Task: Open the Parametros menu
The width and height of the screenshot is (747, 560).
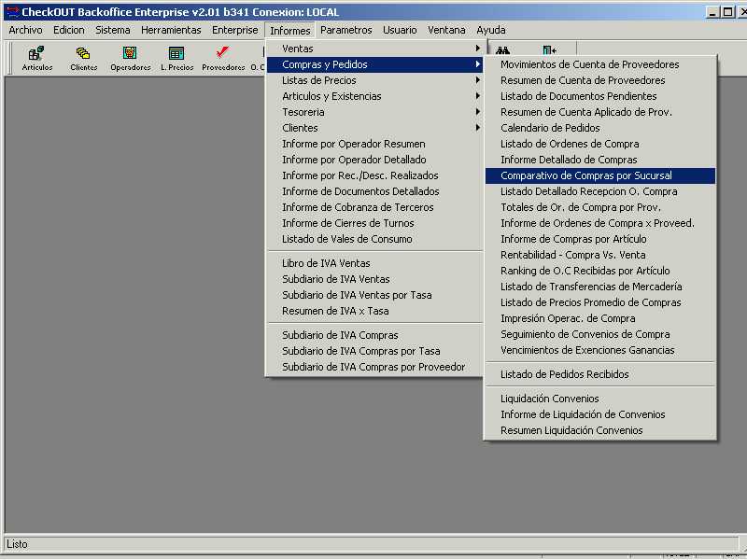Action: click(345, 30)
